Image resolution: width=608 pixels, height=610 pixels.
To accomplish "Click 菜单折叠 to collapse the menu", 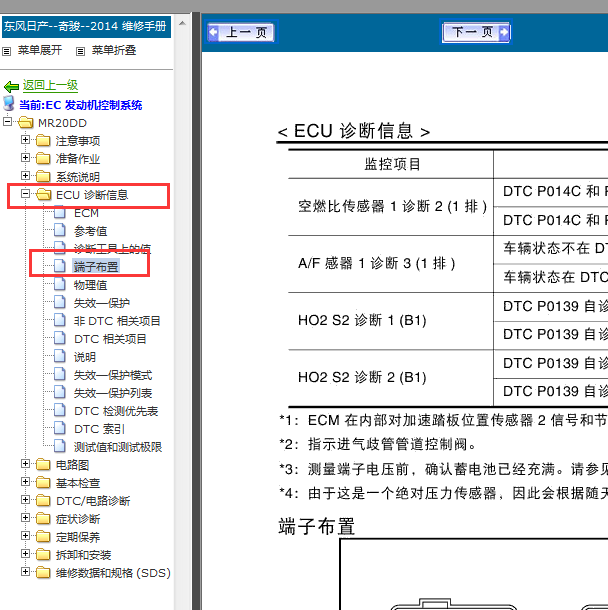I will click(114, 50).
